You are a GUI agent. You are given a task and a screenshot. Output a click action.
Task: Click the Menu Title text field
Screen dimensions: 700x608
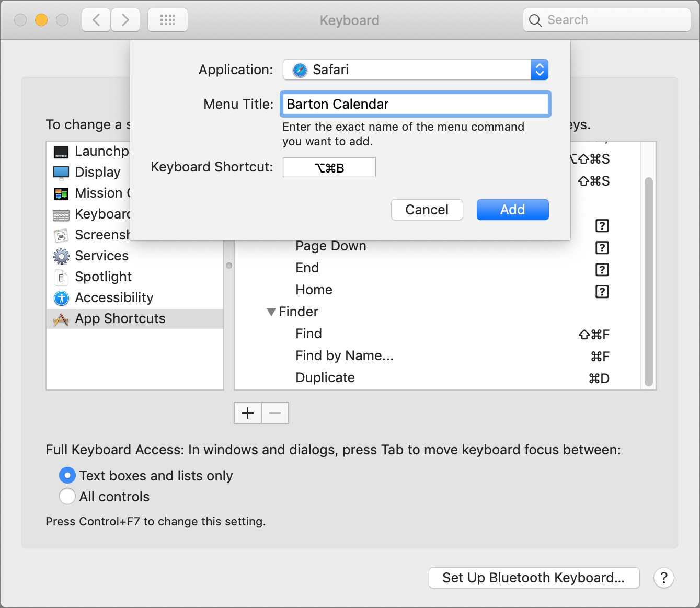point(416,104)
